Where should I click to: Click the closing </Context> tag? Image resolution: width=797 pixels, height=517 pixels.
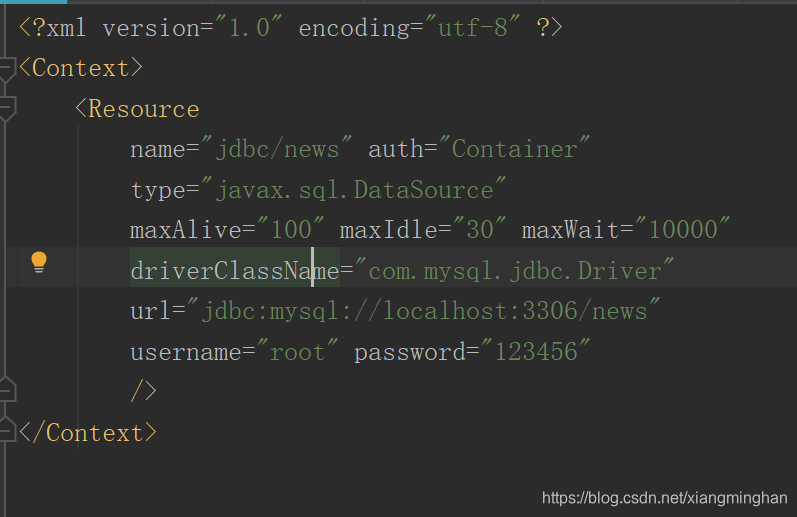[x=88, y=433]
